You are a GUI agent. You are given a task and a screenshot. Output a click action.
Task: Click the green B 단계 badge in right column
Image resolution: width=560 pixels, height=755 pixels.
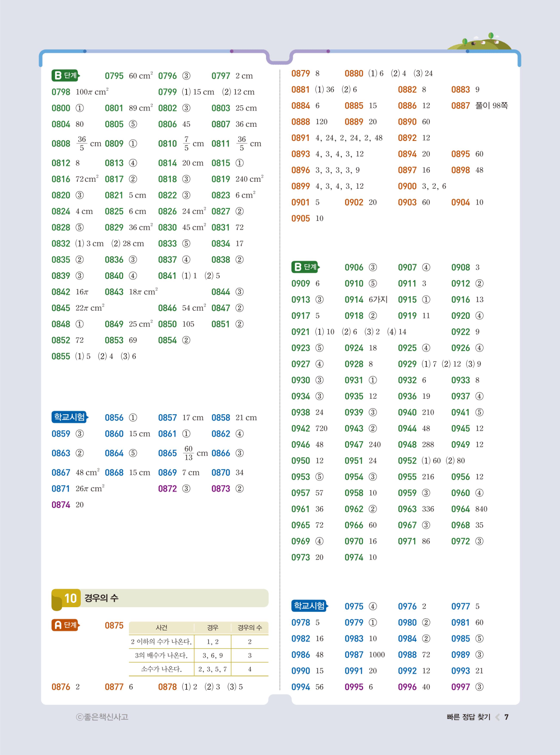[305, 267]
